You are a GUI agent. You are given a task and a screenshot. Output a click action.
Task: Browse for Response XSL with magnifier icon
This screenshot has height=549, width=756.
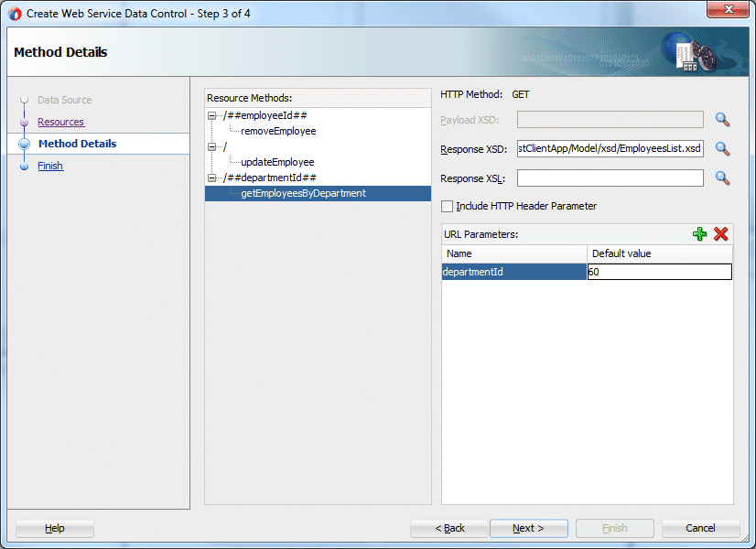722,178
